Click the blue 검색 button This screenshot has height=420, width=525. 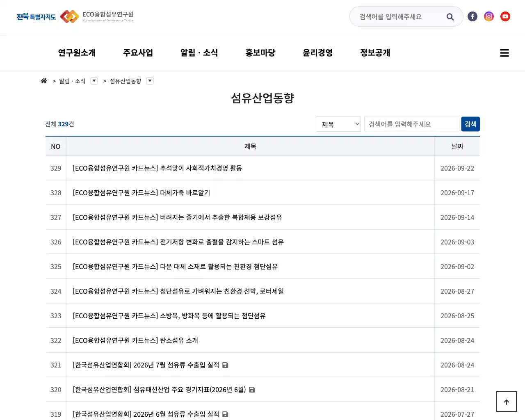[x=470, y=124]
